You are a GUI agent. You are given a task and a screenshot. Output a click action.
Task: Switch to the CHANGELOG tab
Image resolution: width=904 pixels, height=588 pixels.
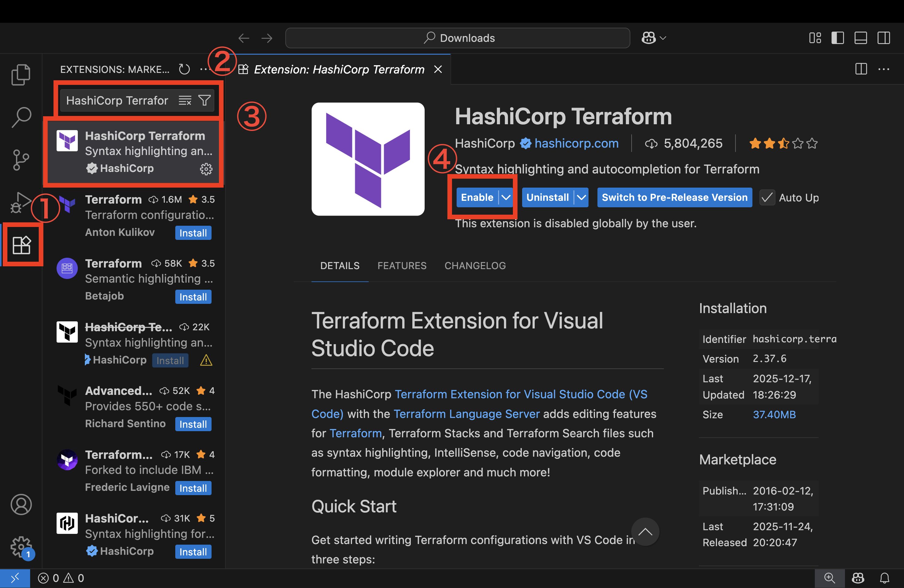(x=475, y=265)
